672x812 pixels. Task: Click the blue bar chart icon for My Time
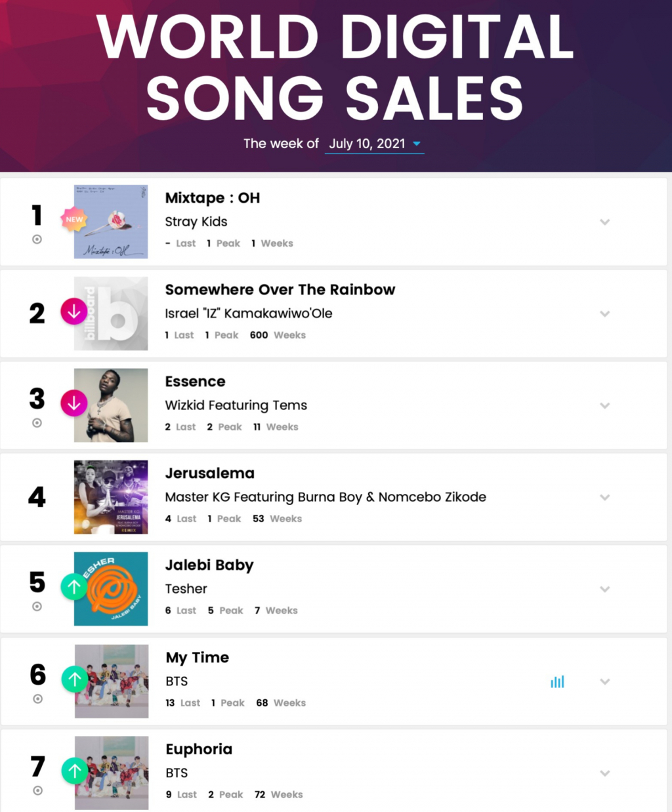557,681
